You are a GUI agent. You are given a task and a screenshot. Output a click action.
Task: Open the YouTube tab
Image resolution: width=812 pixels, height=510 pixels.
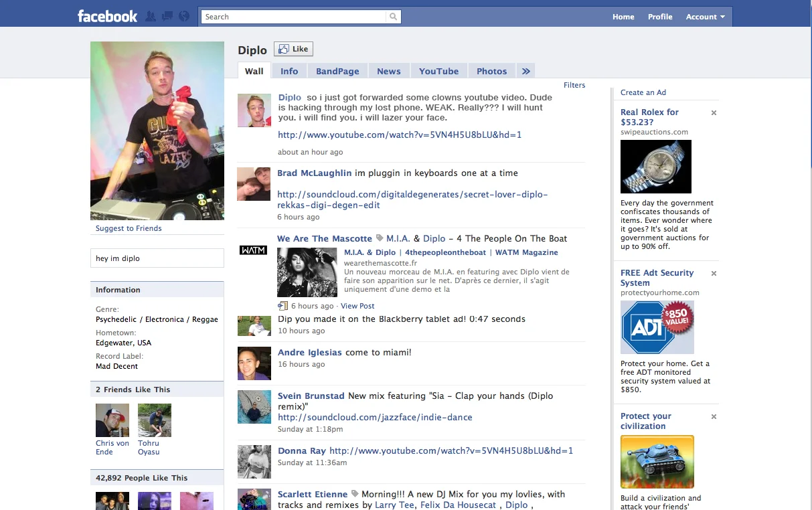click(438, 71)
